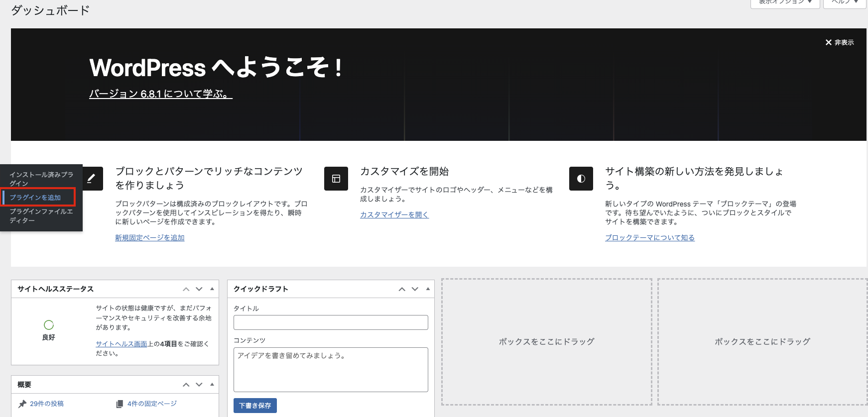Click the green site health circle indicator
Viewport: 868px width, 417px height.
49,325
